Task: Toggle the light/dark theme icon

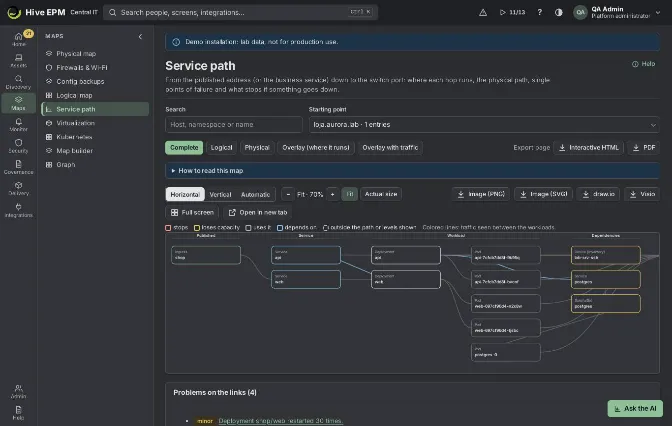Action: 558,12
